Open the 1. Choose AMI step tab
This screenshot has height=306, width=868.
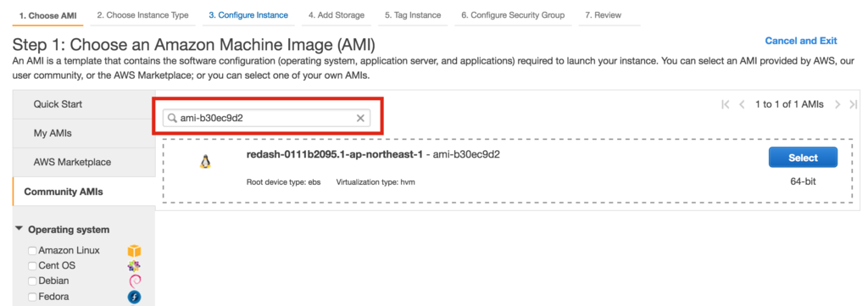point(47,15)
